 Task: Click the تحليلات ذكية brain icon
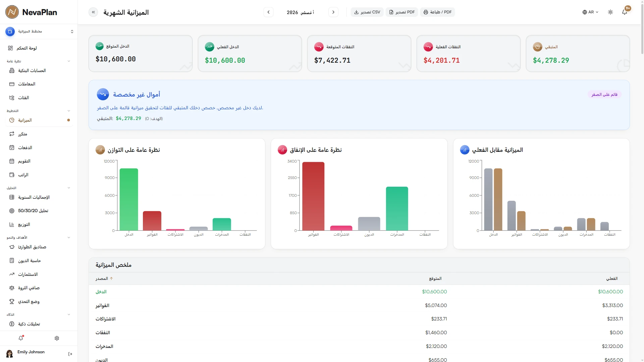[12, 324]
